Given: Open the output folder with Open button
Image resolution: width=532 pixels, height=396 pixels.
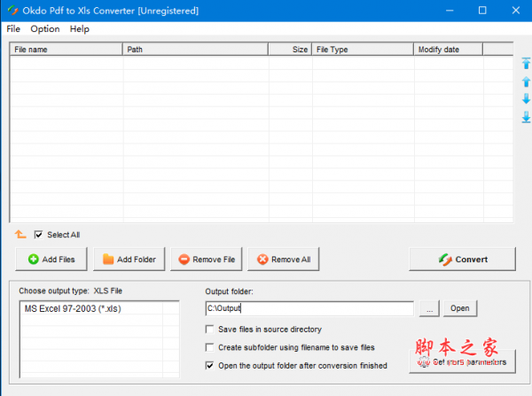Looking at the screenshot, I should coord(460,308).
